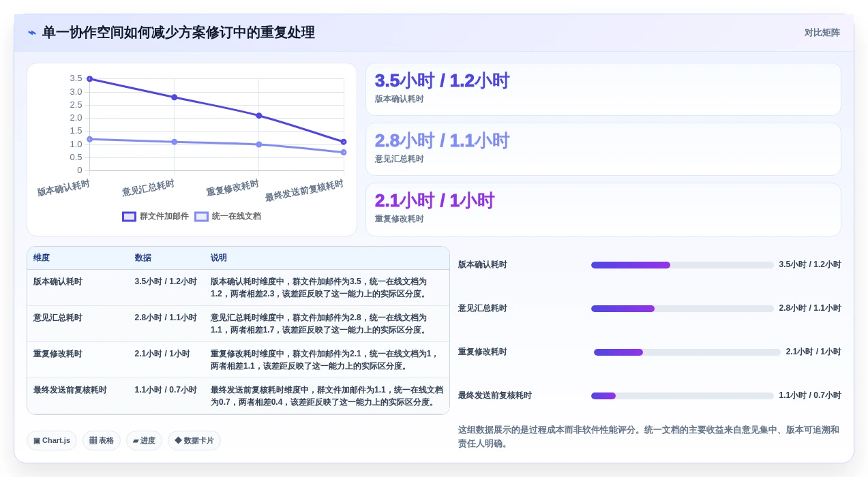868x477 pixels.
Task: Click the 进度 tag chip
Action: tap(144, 441)
